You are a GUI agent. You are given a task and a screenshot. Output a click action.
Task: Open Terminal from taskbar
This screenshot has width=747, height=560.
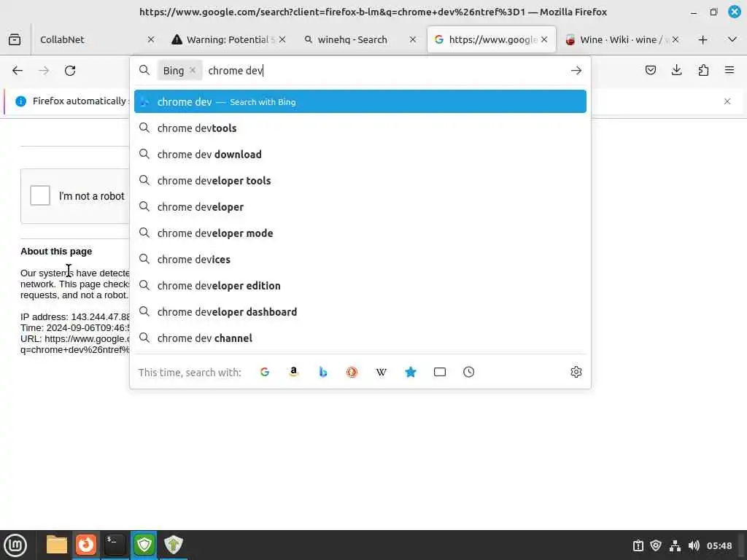click(115, 545)
